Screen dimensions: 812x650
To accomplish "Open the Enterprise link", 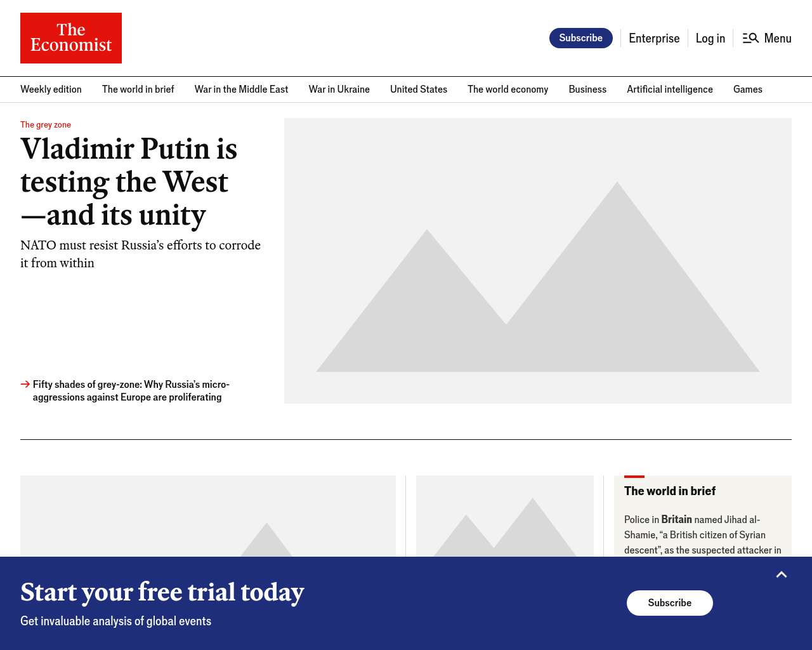I will tap(654, 38).
